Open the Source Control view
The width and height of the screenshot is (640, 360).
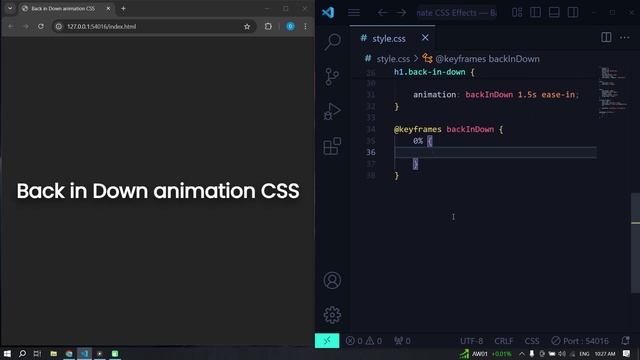[332, 76]
